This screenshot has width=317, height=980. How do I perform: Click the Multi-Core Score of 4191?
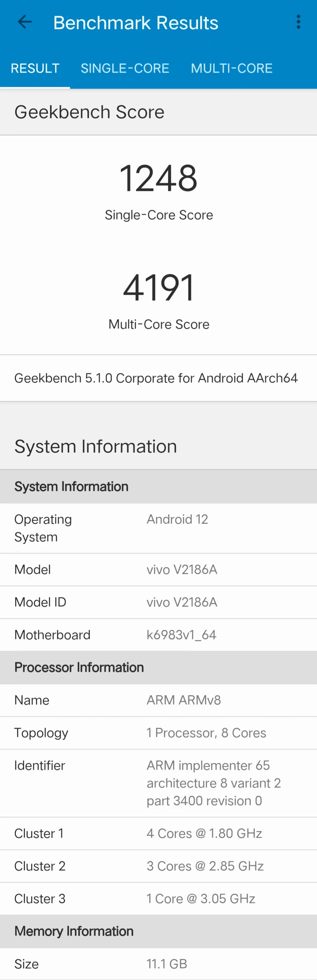[x=158, y=287]
